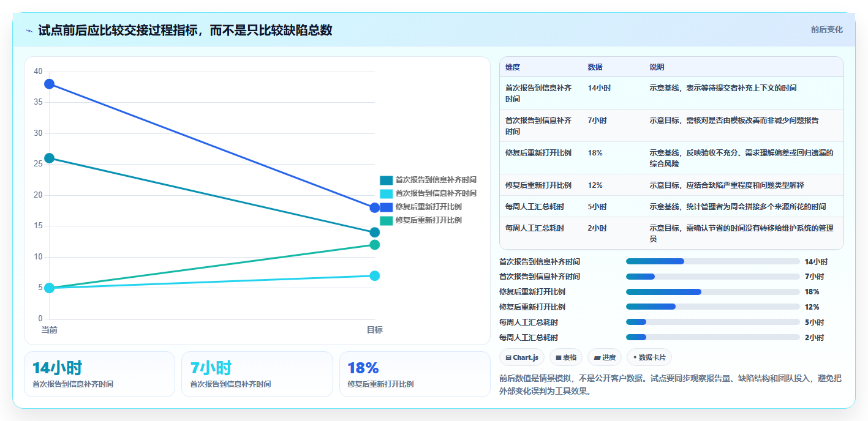Click the 维度 column header
Viewport: 868px width, 421px height.
point(513,67)
